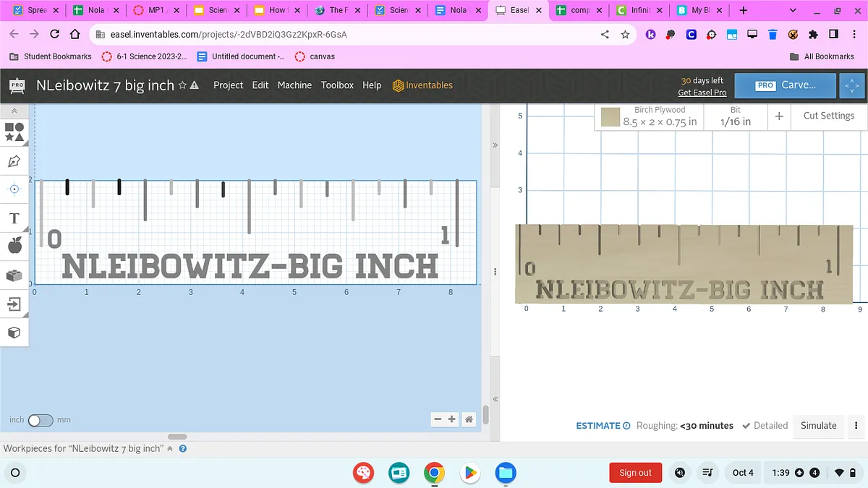Expand the Workpieces panel chevron
This screenshot has width=868, height=488.
coord(171,449)
